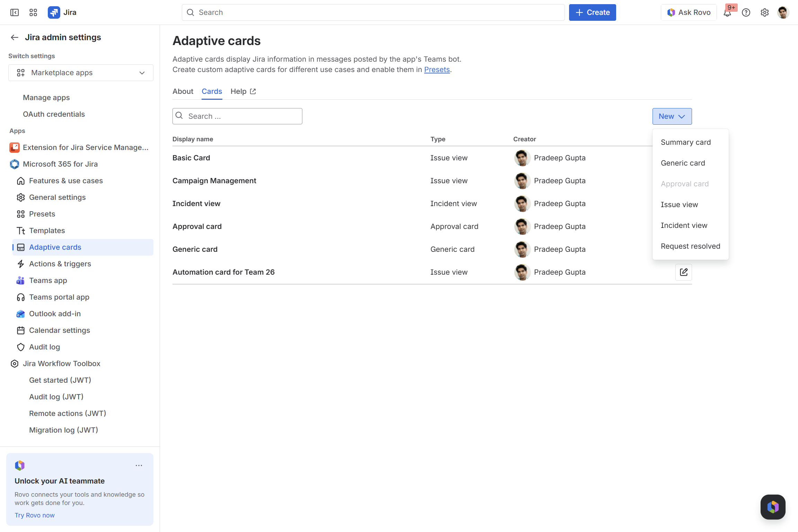Click the Generic card display name in table
The width and height of the screenshot is (798, 532).
[x=195, y=249]
